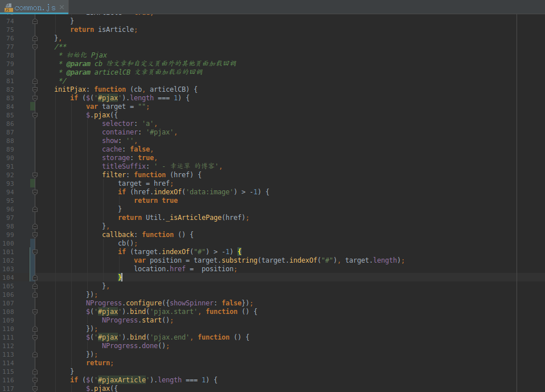Fold the filter function at line 92
Image resolution: width=545 pixels, height=392 pixels.
click(35, 175)
